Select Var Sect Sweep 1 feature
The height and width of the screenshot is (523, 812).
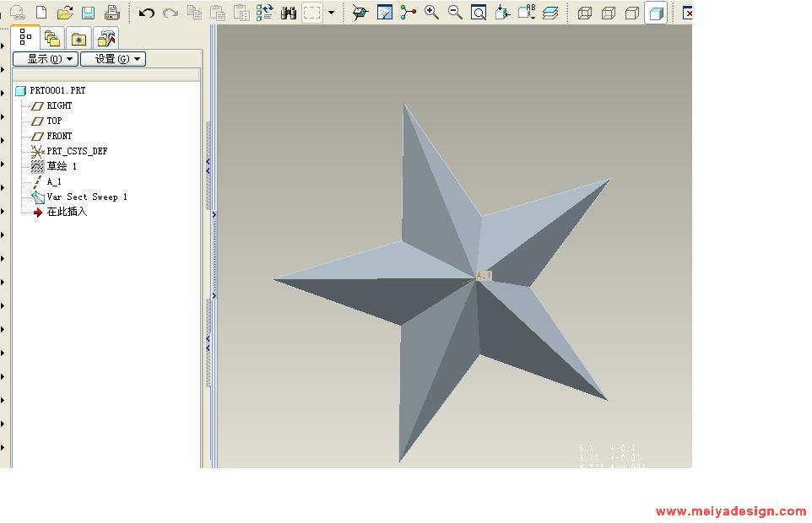click(87, 197)
